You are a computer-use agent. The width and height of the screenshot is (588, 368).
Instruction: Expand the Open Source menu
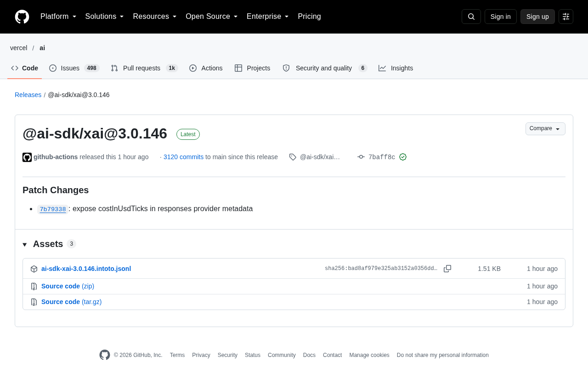(212, 17)
